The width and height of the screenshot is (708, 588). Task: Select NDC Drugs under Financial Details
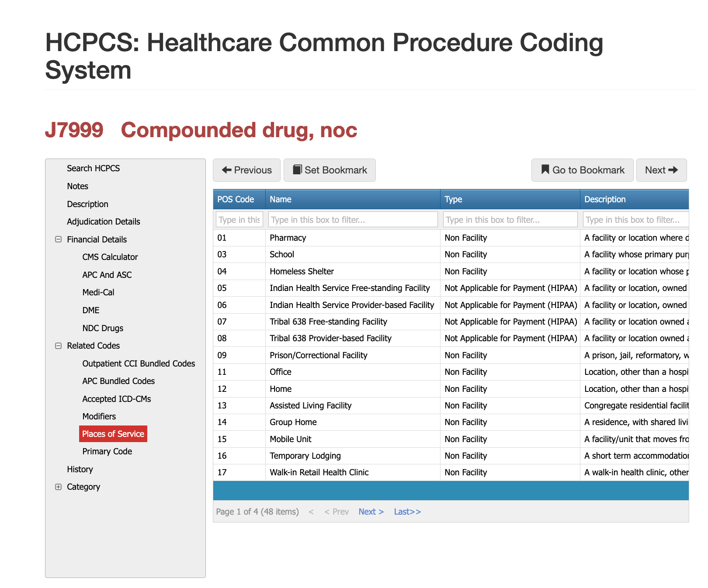103,328
